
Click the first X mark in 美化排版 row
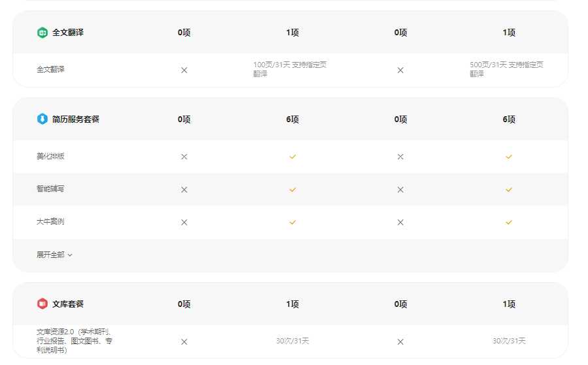[x=184, y=157]
